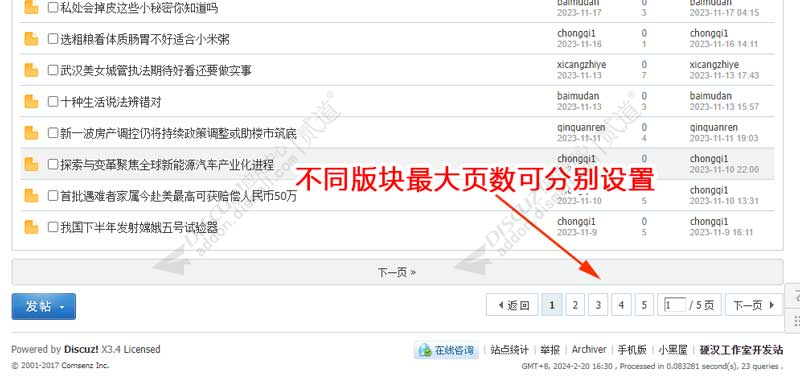800x379 pixels.
Task: Jump to page 3 in pagination
Action: (x=598, y=305)
